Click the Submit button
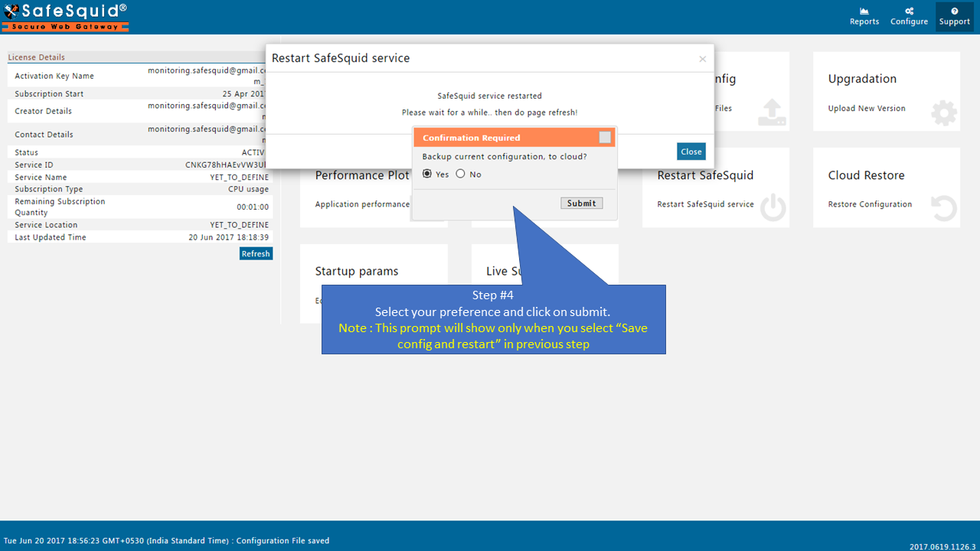This screenshot has height=551, width=980. [581, 203]
